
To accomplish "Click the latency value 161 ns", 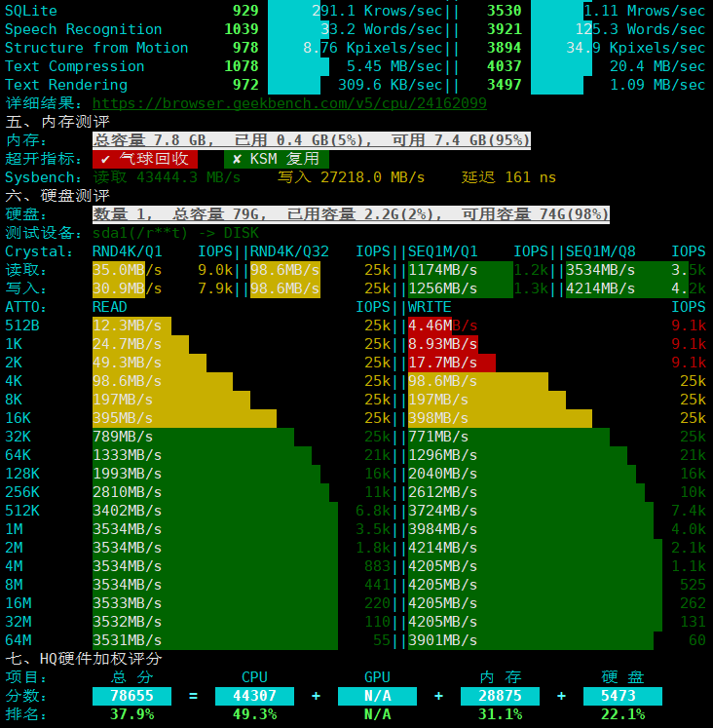I will click(x=531, y=177).
